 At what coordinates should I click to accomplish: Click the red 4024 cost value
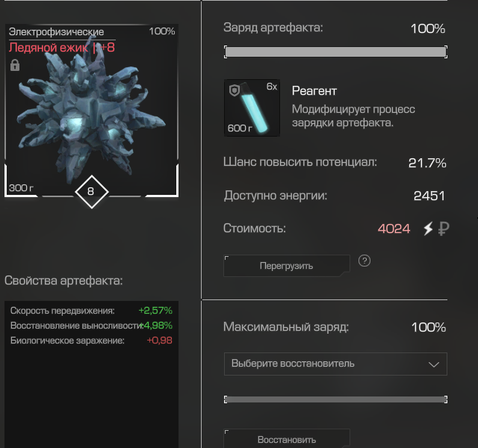coord(394,228)
